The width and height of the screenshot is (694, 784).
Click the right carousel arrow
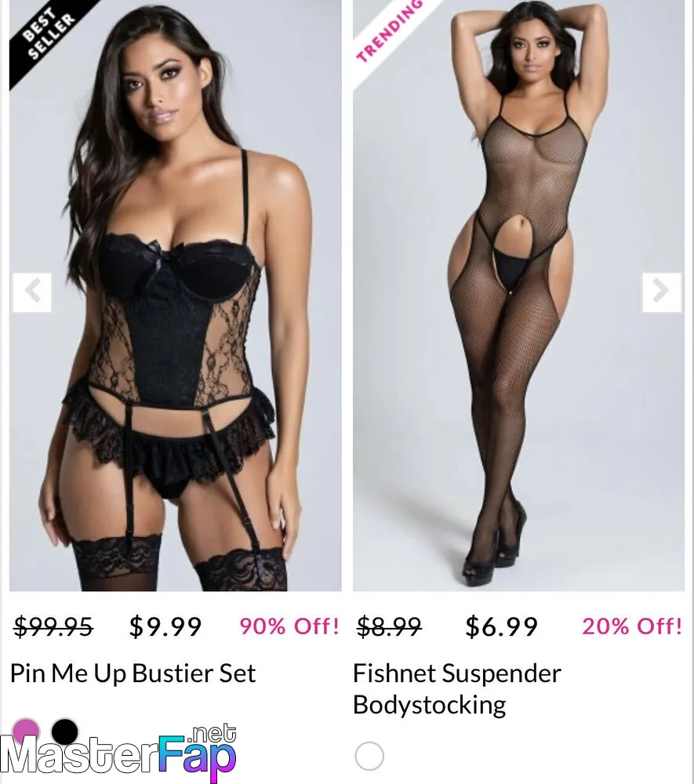coord(662,292)
